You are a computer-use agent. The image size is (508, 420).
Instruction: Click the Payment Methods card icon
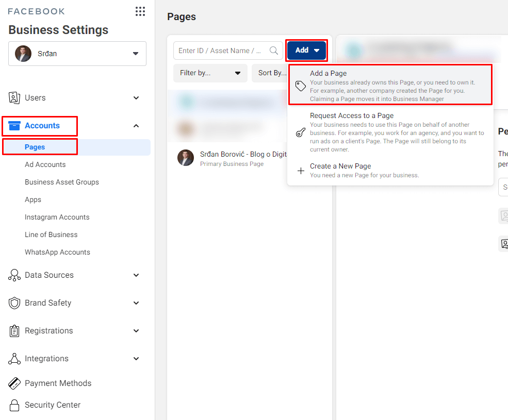(14, 383)
